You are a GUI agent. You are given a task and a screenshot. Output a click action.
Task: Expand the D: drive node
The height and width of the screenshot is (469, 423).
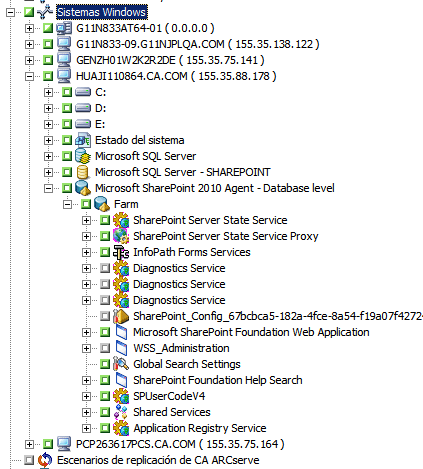click(x=48, y=108)
